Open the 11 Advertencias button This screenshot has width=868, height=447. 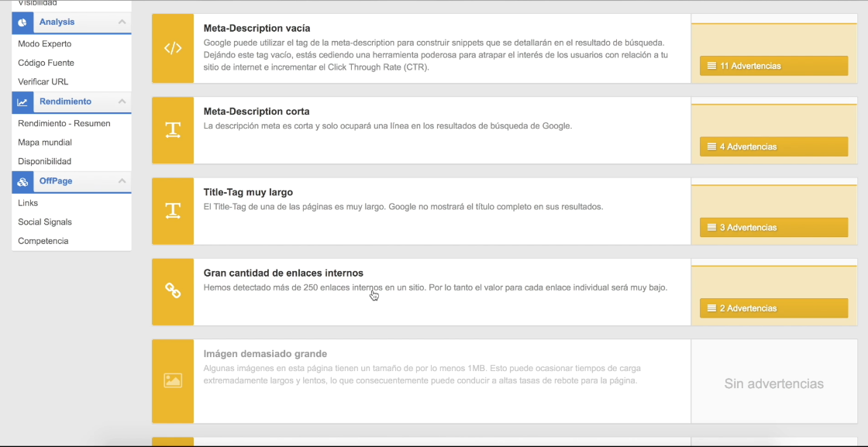pos(773,66)
